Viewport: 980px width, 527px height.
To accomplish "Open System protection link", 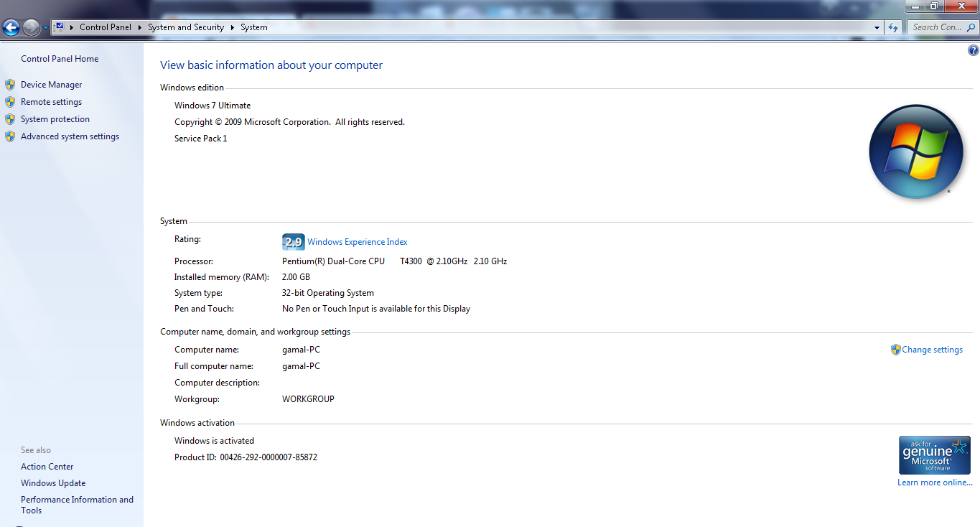I will coord(55,119).
